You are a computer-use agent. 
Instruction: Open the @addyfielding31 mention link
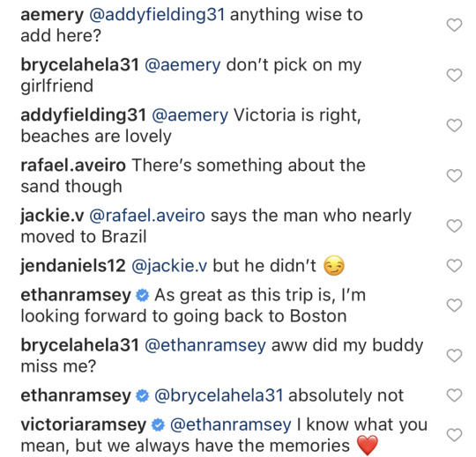coord(157,15)
